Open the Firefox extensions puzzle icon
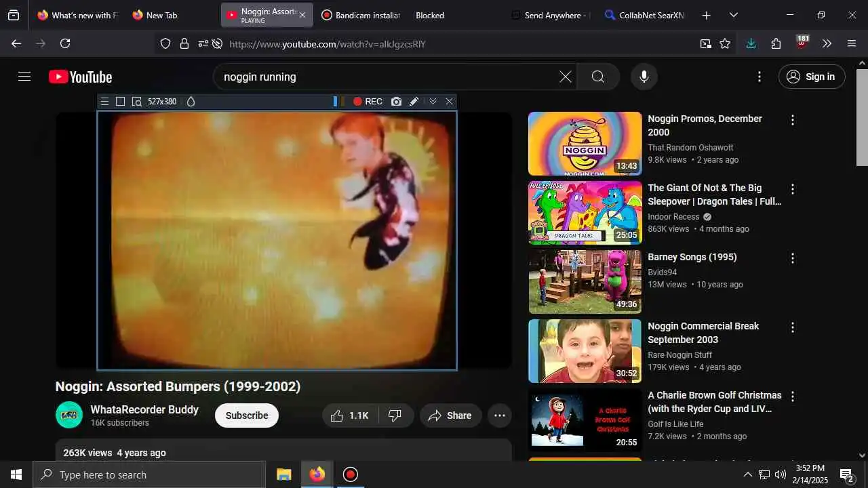This screenshot has width=868, height=488. pos(776,43)
